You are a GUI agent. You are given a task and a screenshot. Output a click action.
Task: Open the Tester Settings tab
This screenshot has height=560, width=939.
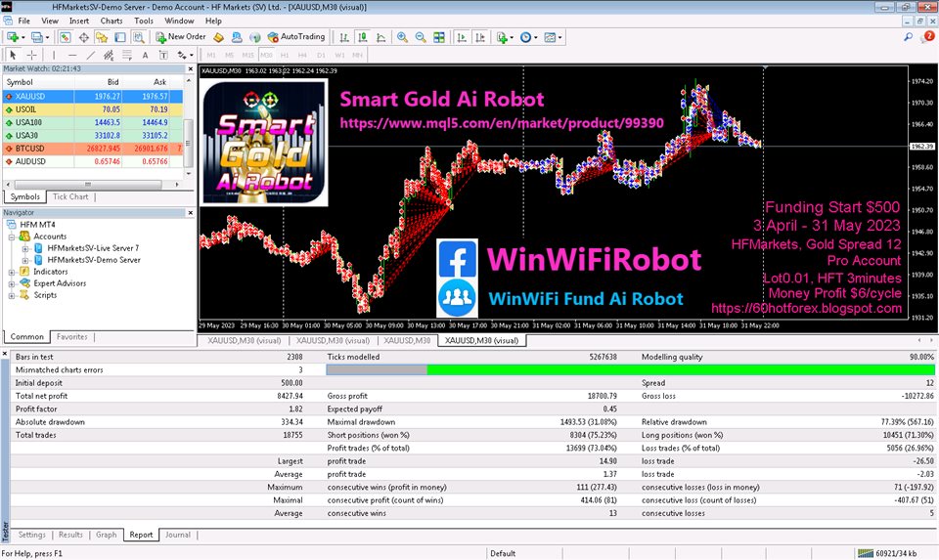[x=31, y=535]
